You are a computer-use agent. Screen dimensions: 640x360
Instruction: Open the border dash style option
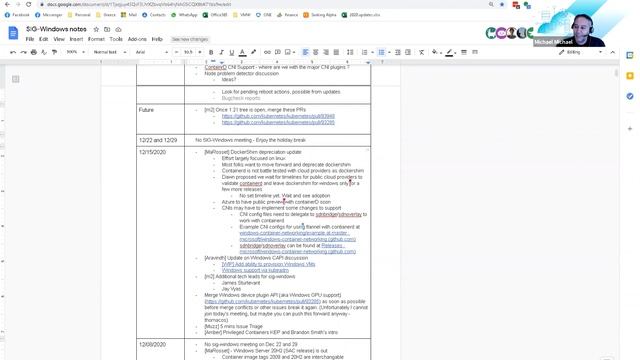[x=475, y=52]
